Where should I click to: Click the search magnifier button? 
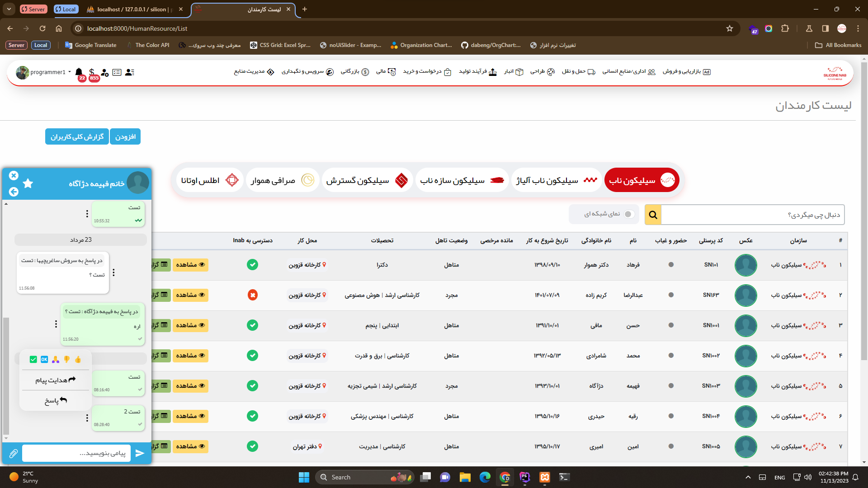tap(653, 215)
